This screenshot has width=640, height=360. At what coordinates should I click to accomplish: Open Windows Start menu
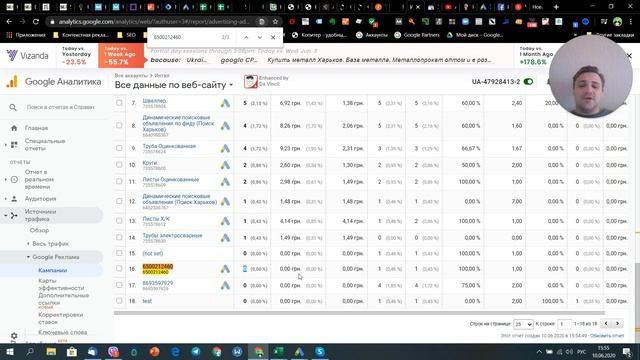pos(9,351)
